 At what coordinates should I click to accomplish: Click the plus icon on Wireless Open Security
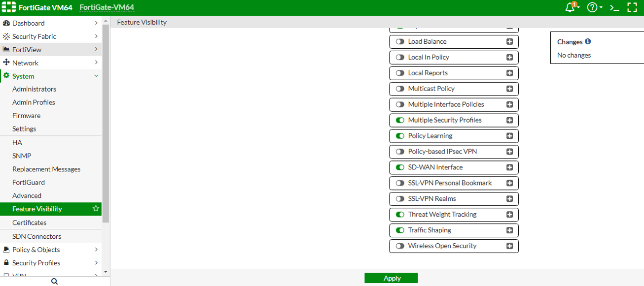[x=510, y=247]
